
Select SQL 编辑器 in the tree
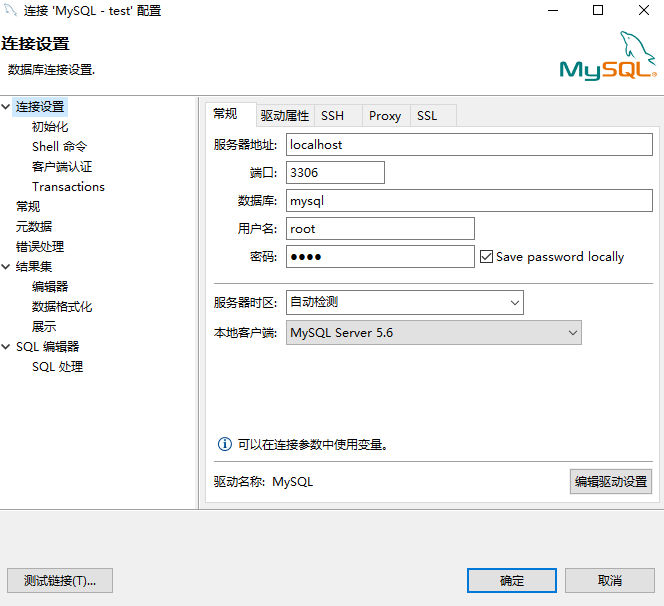pos(47,347)
